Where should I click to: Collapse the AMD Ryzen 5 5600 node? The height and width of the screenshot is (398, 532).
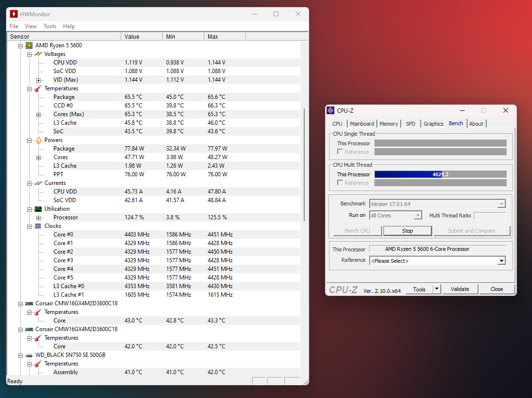tap(21, 46)
